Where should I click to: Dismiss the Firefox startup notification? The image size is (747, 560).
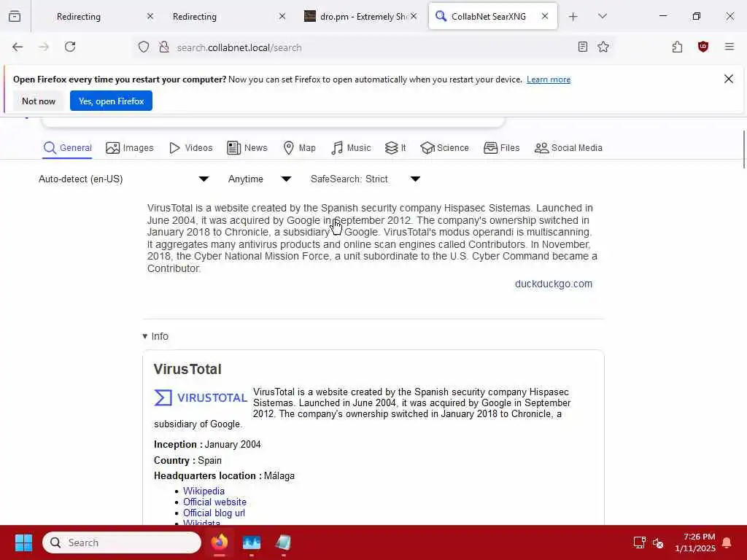click(x=729, y=79)
